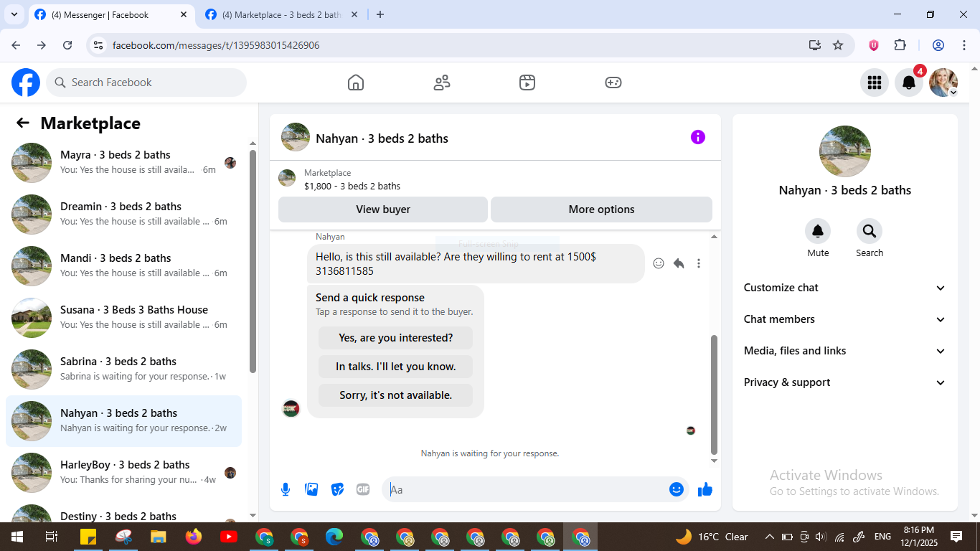Click the Search Facebook field
980x551 pixels.
(146, 83)
